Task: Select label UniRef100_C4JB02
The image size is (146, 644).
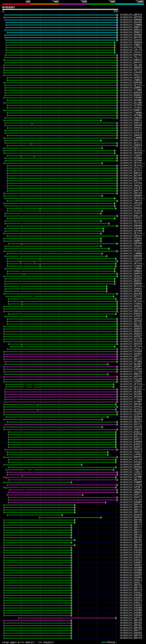Action: (x=131, y=108)
